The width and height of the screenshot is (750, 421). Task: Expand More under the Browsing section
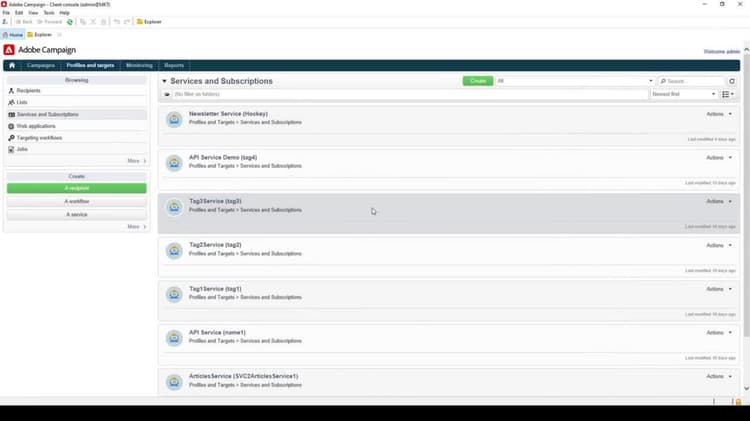click(x=137, y=161)
